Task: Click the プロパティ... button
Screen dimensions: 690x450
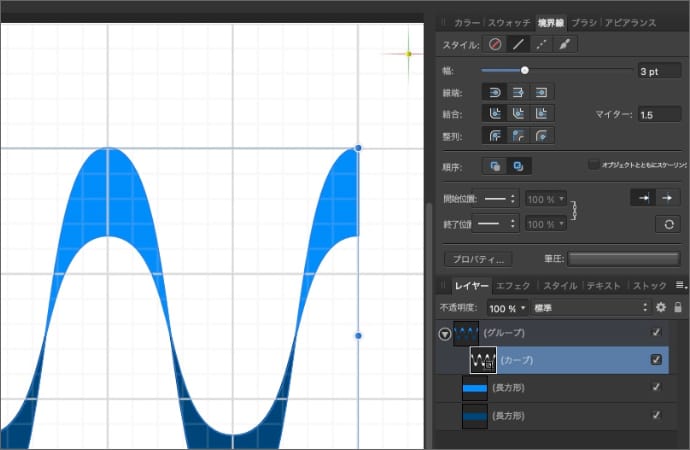Action: tap(477, 259)
